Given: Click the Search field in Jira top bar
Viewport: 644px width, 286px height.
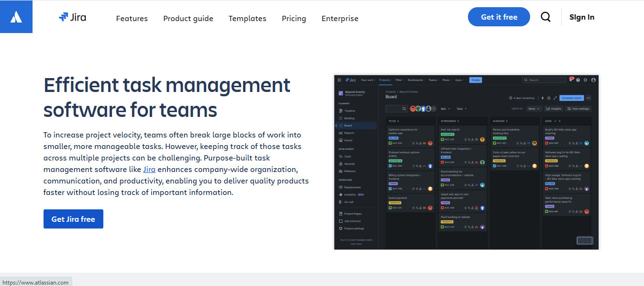Looking at the screenshot, I should [544, 80].
